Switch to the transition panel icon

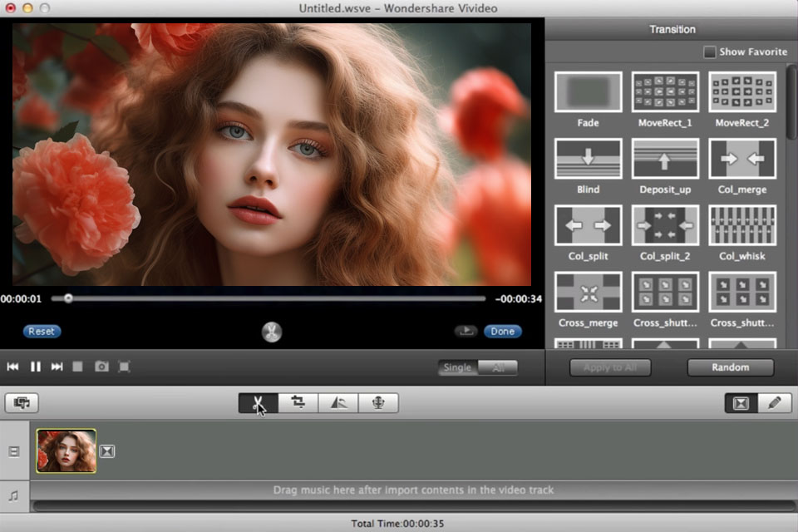(x=741, y=402)
